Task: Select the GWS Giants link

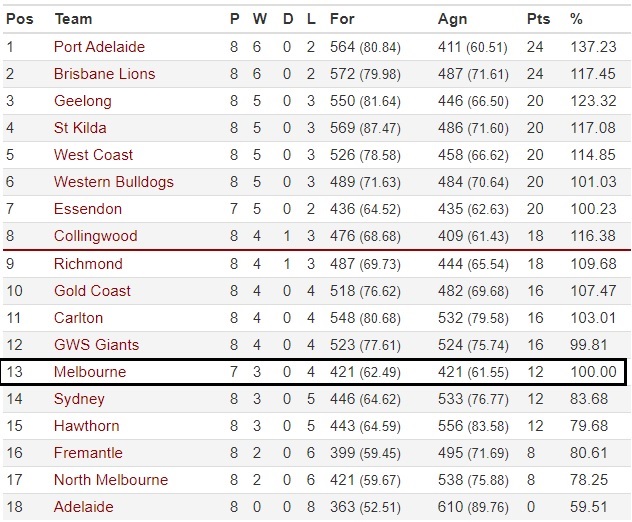Action: click(x=96, y=345)
